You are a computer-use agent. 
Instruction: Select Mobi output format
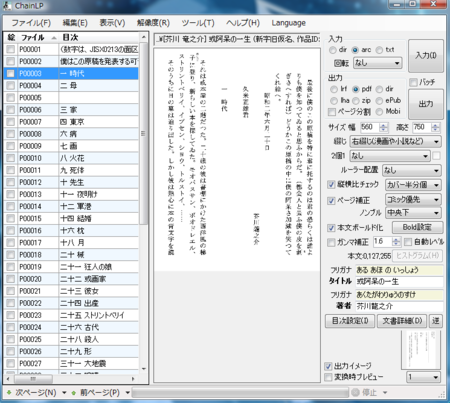(379, 112)
